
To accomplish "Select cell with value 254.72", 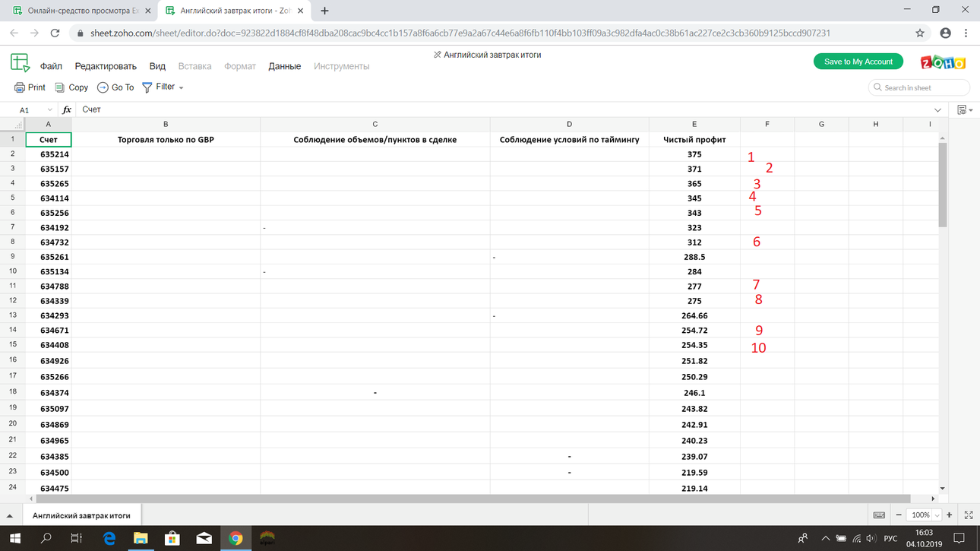I will [x=694, y=331].
